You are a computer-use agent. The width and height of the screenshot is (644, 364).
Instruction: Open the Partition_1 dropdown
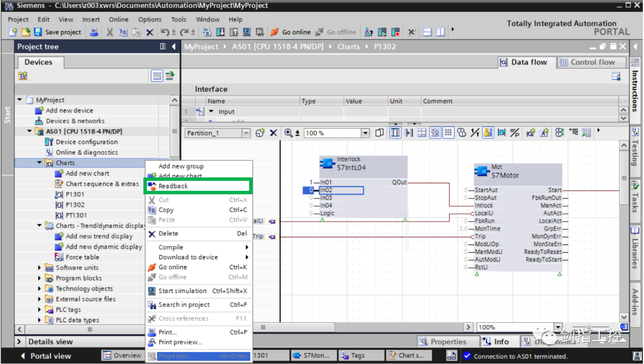coord(246,133)
